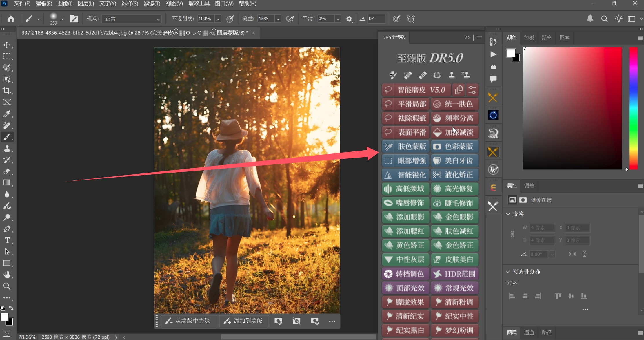Toggle pressure for size icon
The height and width of the screenshot is (340, 644).
click(x=396, y=19)
